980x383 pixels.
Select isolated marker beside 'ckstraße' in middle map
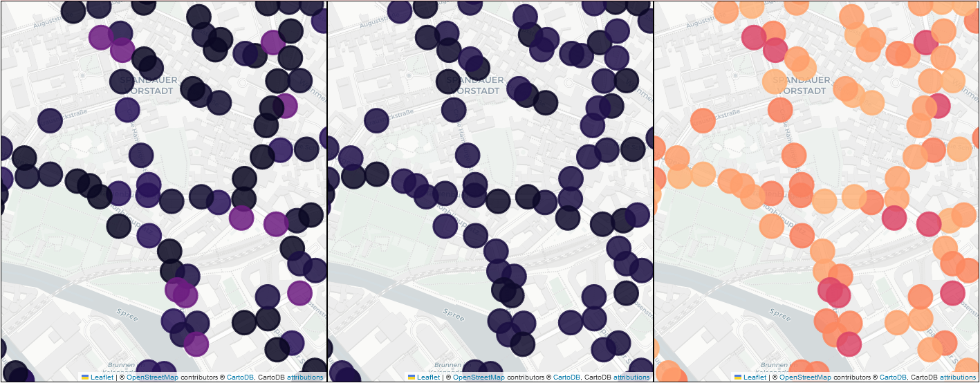click(376, 120)
